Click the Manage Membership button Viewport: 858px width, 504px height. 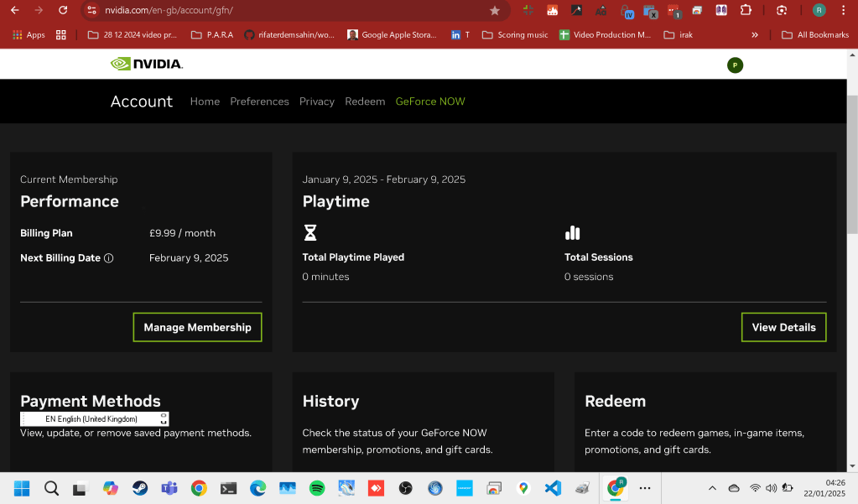tap(198, 327)
